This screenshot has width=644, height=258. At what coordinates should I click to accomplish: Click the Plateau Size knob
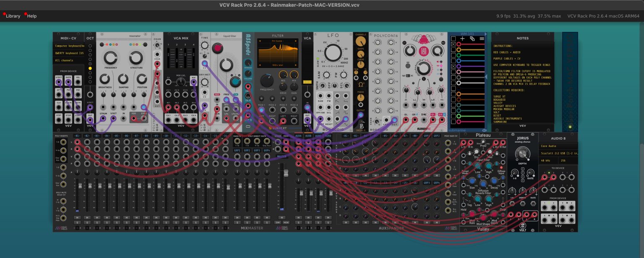472,181
